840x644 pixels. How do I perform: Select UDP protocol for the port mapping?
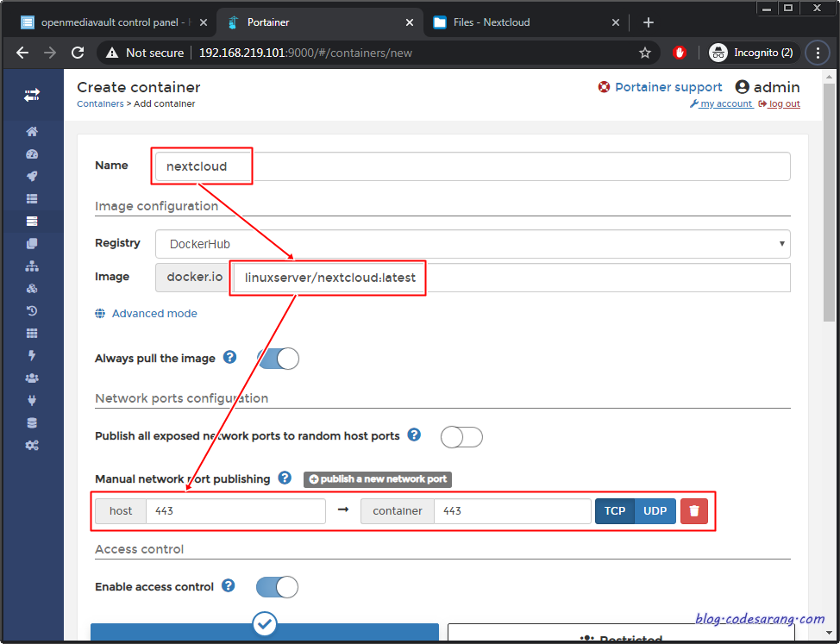tap(655, 510)
